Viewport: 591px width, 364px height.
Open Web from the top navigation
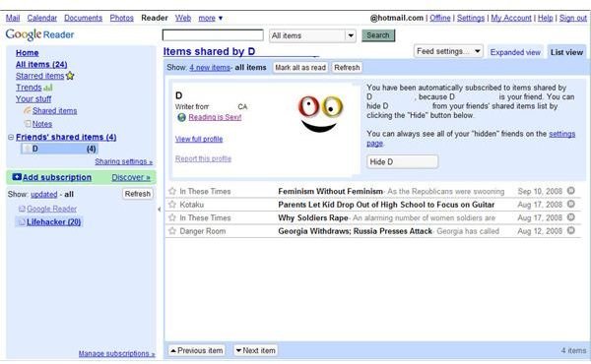[x=183, y=18]
